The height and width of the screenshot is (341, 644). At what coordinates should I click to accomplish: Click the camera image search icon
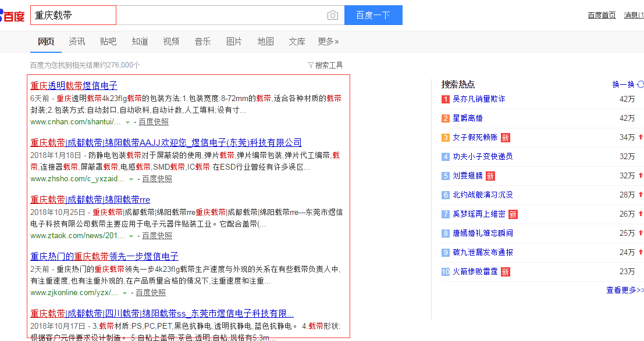(x=333, y=16)
